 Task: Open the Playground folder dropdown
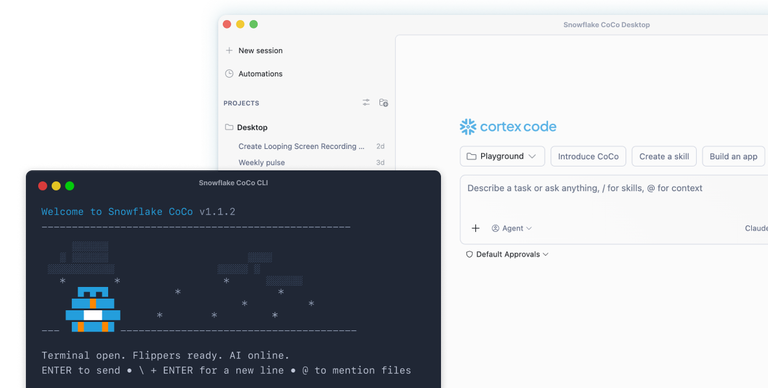pos(502,156)
